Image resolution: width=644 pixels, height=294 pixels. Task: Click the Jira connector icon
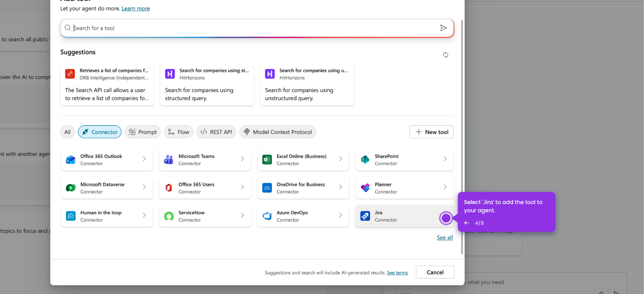365,216
